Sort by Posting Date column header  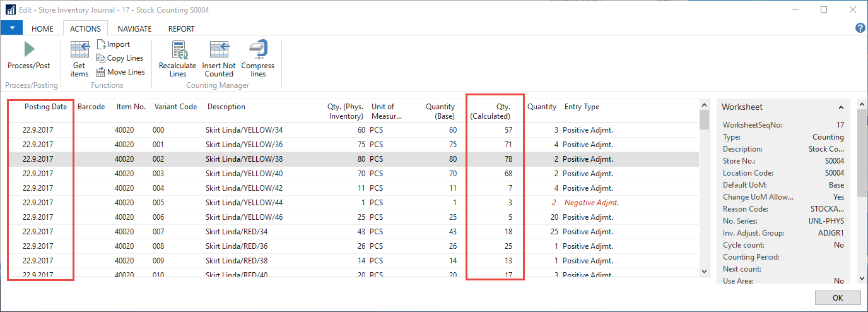click(x=45, y=107)
